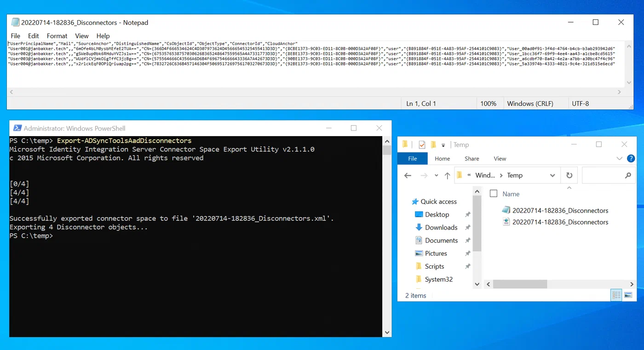The image size is (644, 350).
Task: Go back with the Explorer back arrow
Action: 408,175
